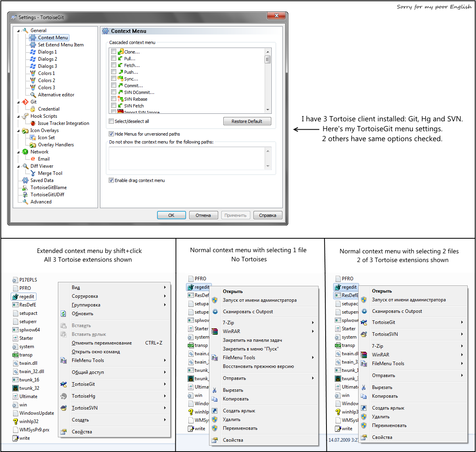Choose Удалить in the right context menu
Screen dimensions: 476x452
click(x=413, y=417)
